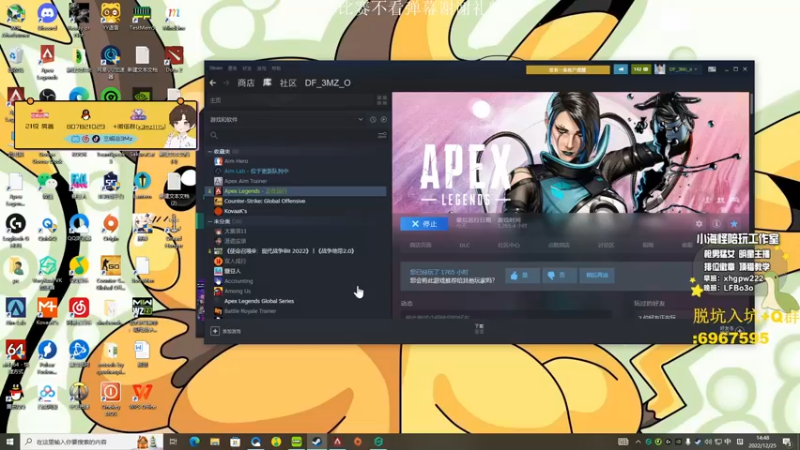Click the blue 停止 stop button
Screen dimensions: 800x450
pos(424,223)
